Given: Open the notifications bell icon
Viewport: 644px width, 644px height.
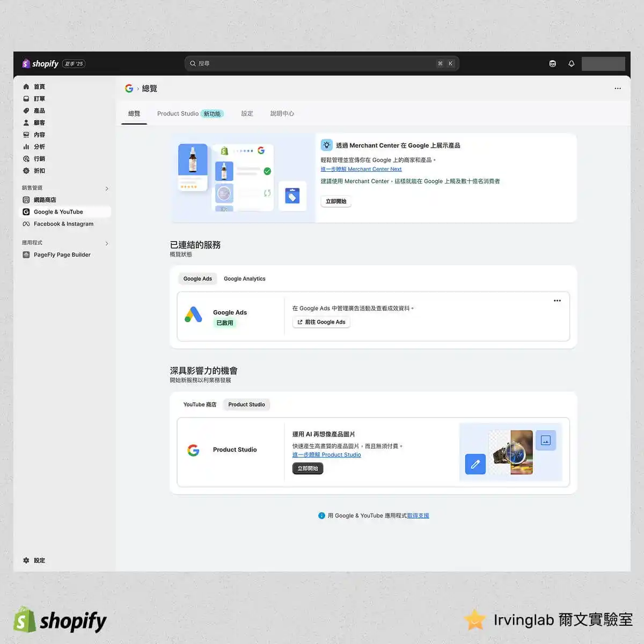Looking at the screenshot, I should click(x=572, y=63).
